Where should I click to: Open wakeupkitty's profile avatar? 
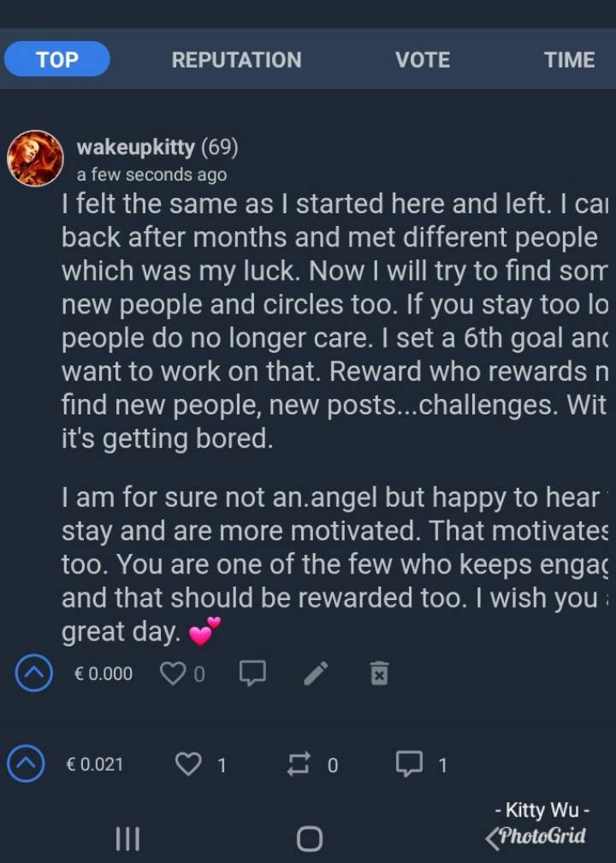36,158
